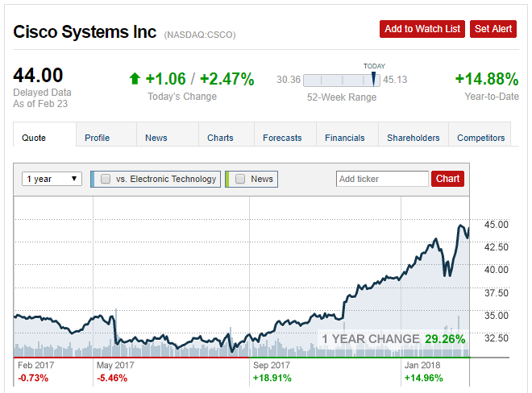Open the 1 year period dropdown
Viewport: 532px width, 393px height.
tap(52, 179)
